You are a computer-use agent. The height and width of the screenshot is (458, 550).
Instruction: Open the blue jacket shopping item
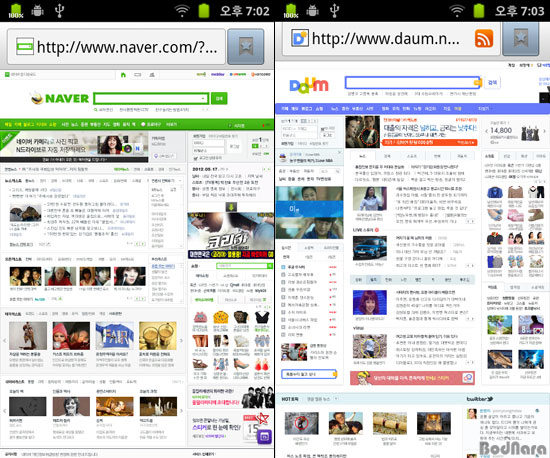495,193
